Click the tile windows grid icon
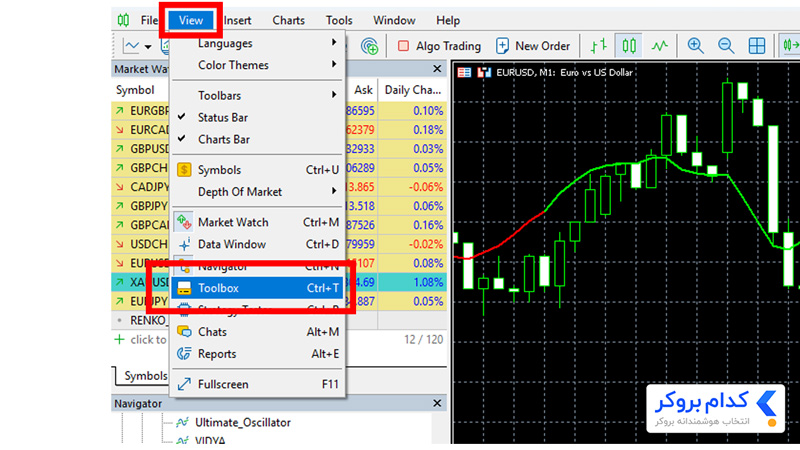This screenshot has width=800, height=450. pyautogui.click(x=757, y=46)
